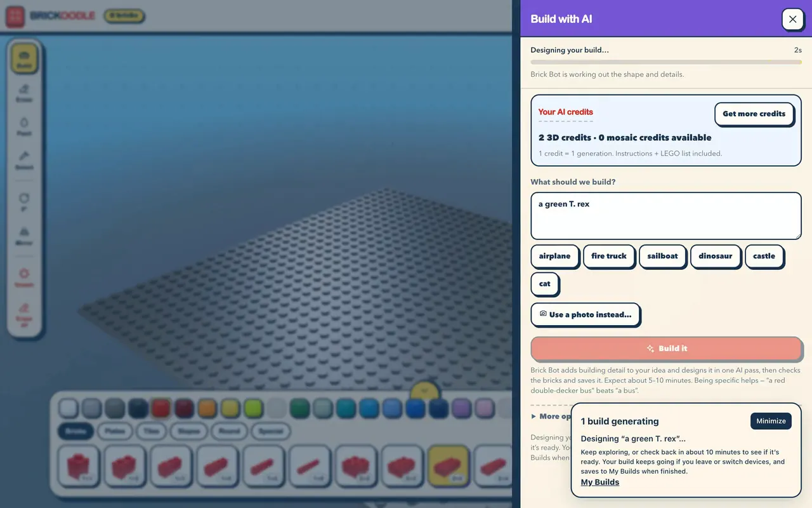
Task: Switch to the Tiles category tab
Action: tap(151, 431)
